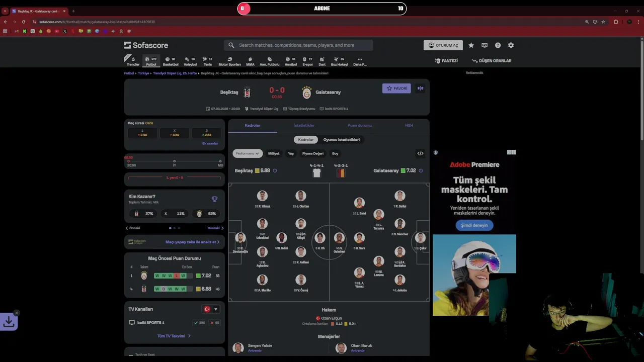Screen dimensions: 644x362
Task: Open favorites star icon in header
Action: coord(471,45)
